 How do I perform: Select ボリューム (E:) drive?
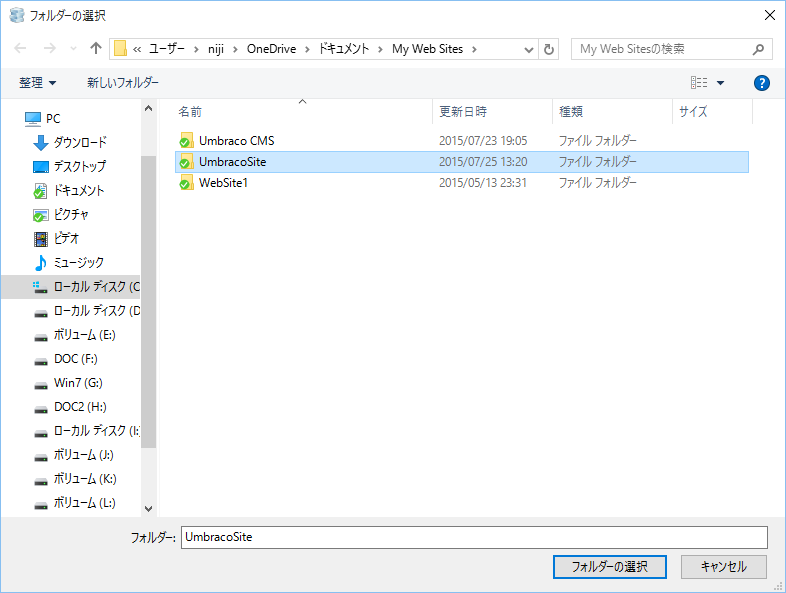pos(75,335)
